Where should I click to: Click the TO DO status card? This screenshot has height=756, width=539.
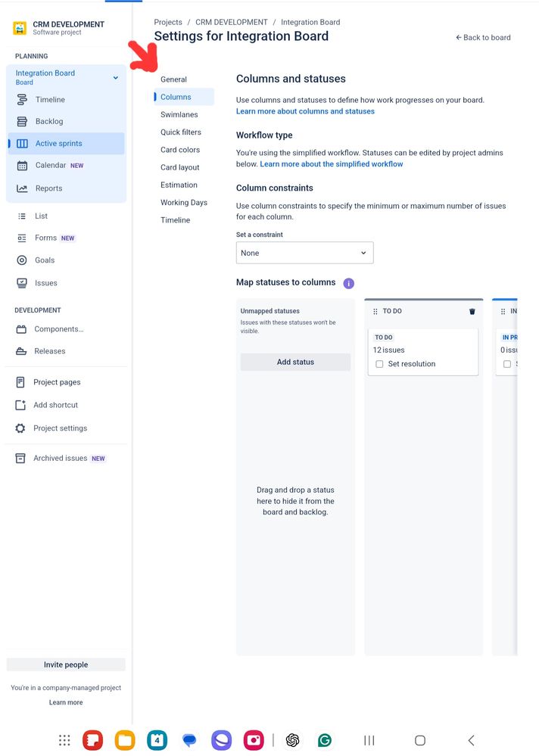(x=423, y=352)
